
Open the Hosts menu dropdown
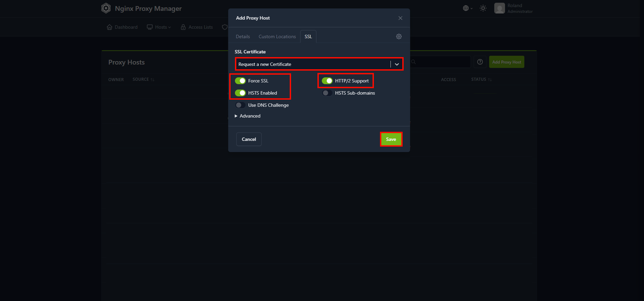pos(159,27)
